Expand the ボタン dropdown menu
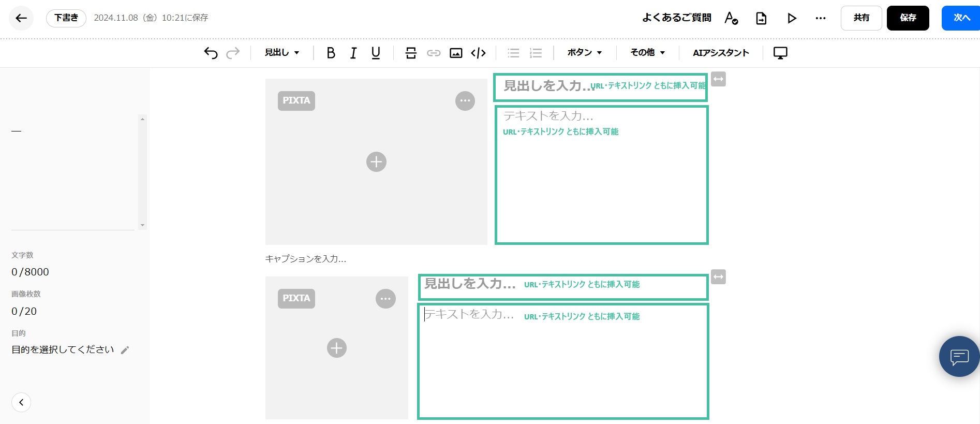The width and height of the screenshot is (980, 424). (584, 53)
